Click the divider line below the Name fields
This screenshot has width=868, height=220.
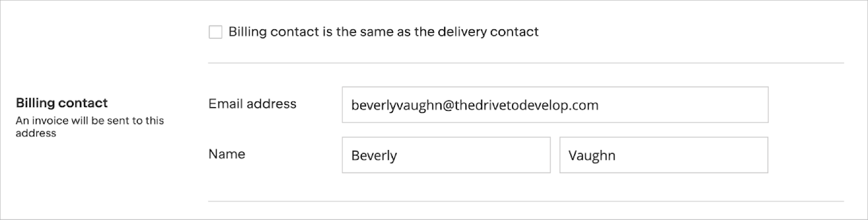click(525, 202)
